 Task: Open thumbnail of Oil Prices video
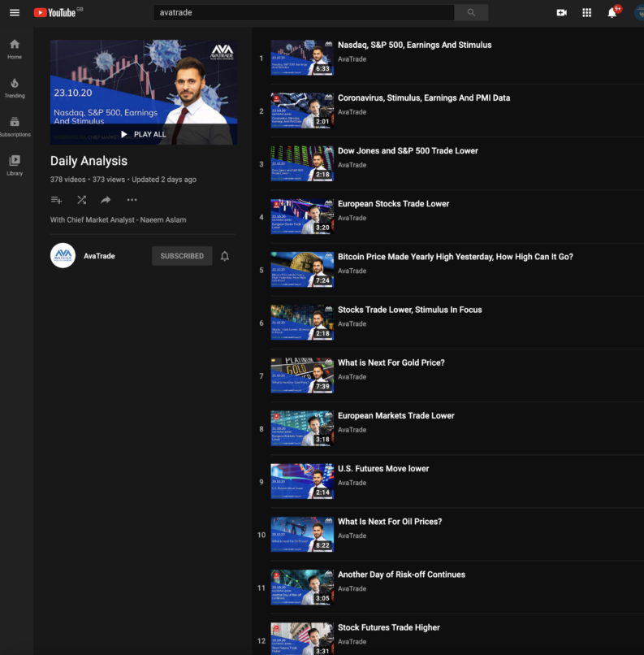click(302, 534)
